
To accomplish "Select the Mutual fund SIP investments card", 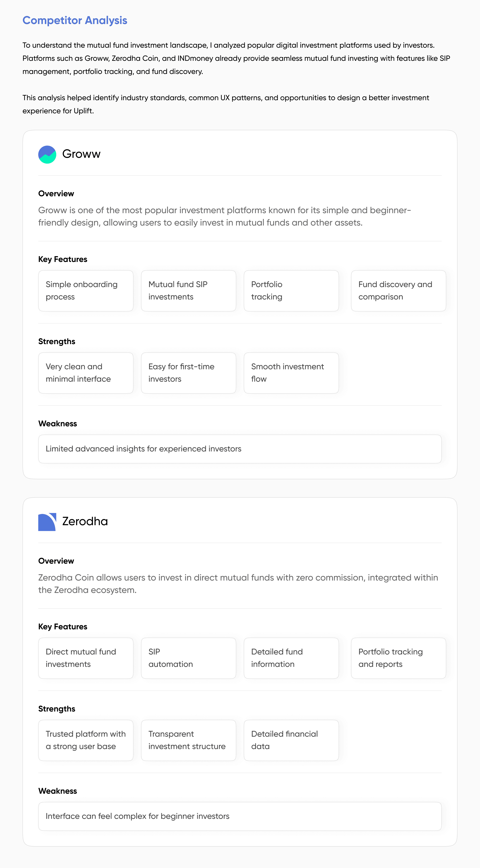I will tap(188, 290).
